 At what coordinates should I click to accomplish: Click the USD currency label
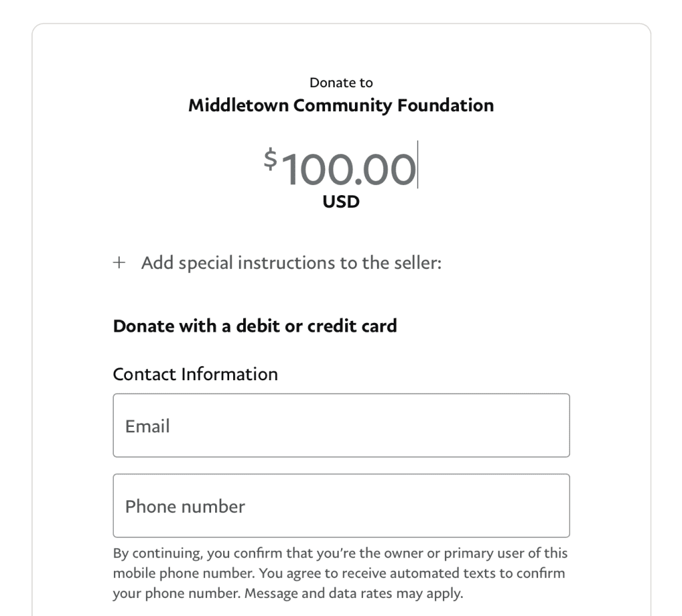coord(341,202)
